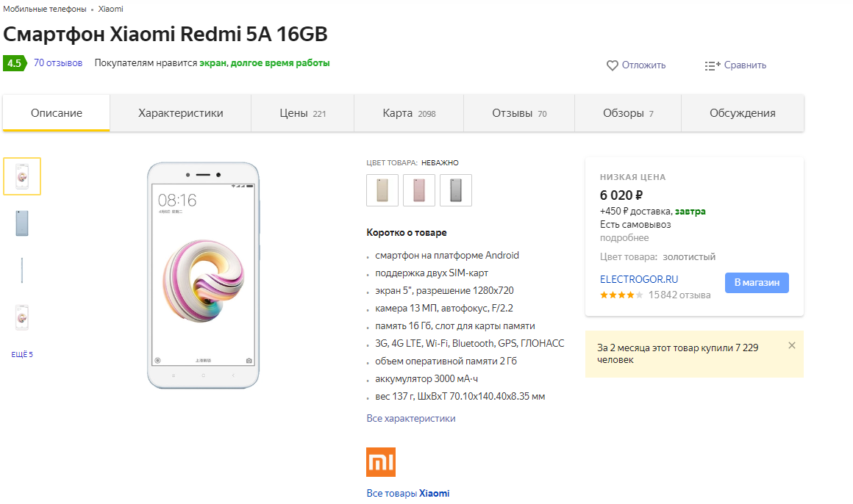853x504 pixels.
Task: Click the ELECTROGOR star rating
Action: [621, 295]
